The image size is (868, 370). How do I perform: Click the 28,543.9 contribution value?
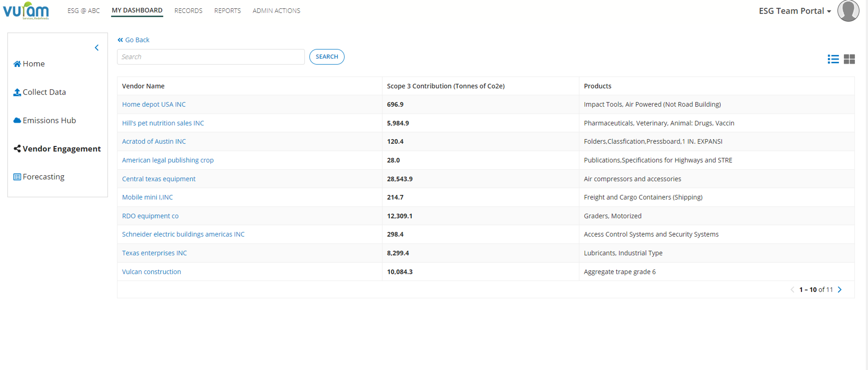(400, 179)
